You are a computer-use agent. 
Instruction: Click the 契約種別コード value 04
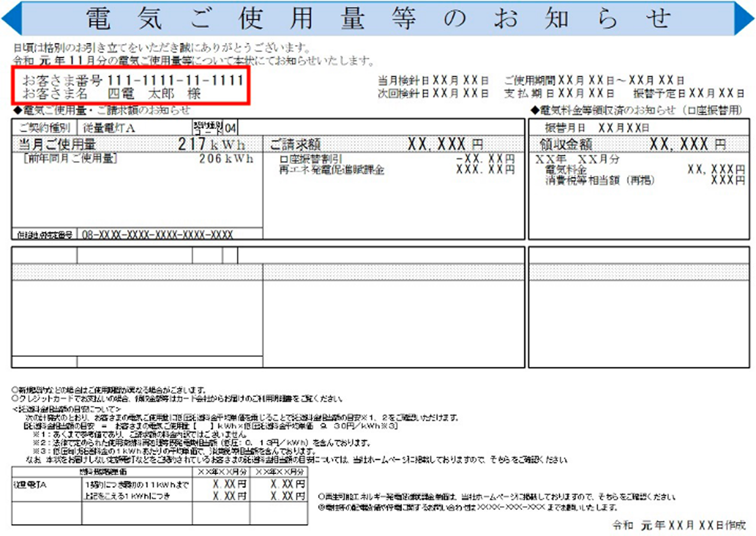(x=230, y=128)
